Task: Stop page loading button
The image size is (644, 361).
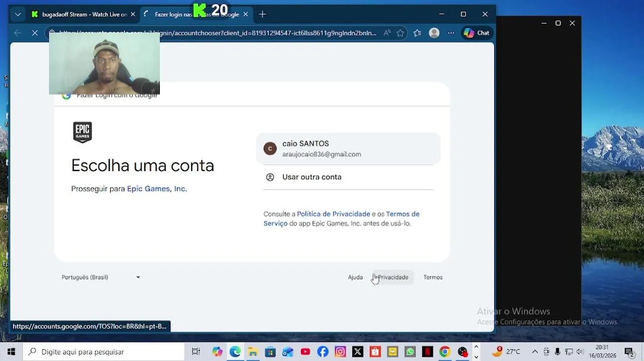Action: click(35, 33)
